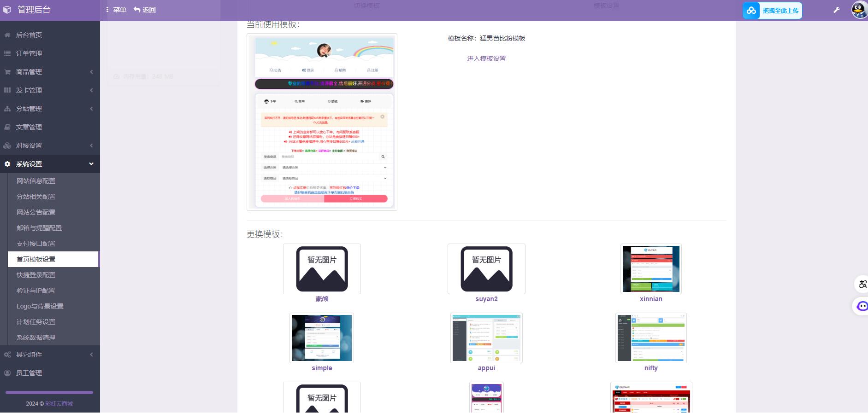This screenshot has height=413, width=868.
Task: Expand the 对接设置 submenu arrow
Action: (x=91, y=145)
